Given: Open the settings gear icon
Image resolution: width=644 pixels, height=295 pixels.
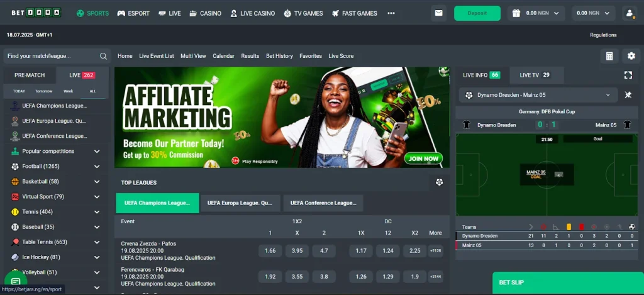Looking at the screenshot, I should [x=631, y=56].
